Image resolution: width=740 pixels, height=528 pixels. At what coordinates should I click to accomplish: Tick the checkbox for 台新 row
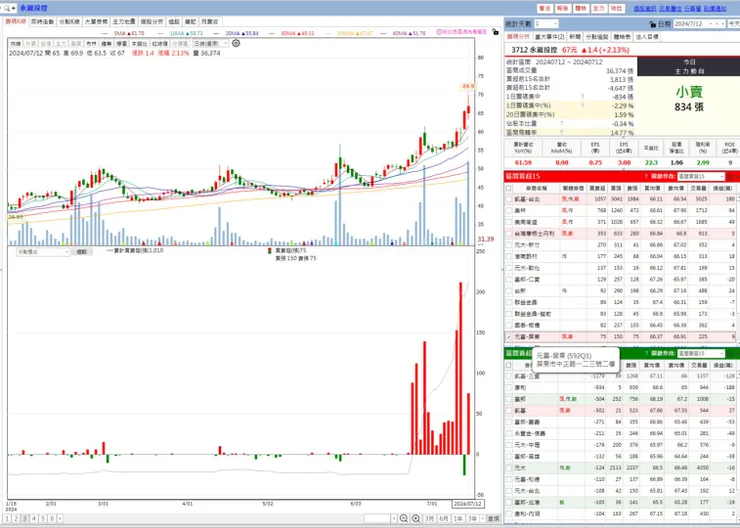point(509,291)
